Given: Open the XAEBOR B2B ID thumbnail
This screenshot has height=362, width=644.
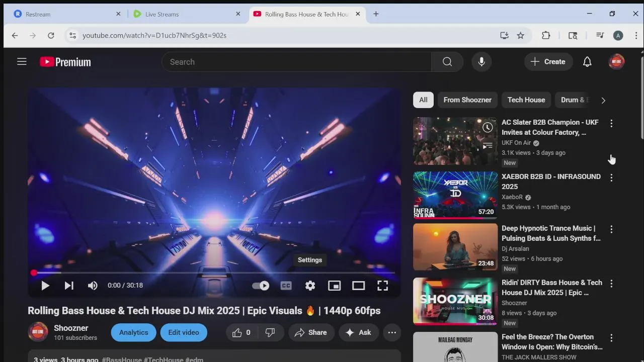Looking at the screenshot, I should (x=455, y=195).
